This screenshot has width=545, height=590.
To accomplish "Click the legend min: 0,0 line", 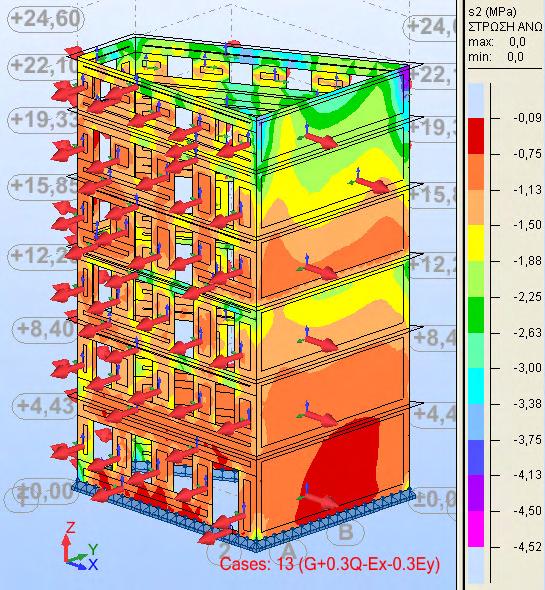I will 497,57.
